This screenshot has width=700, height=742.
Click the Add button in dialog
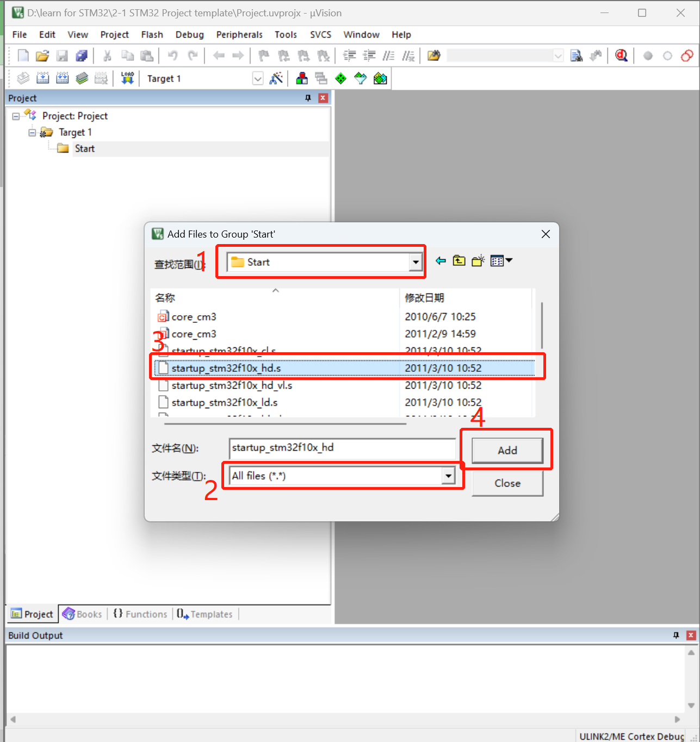pos(507,450)
